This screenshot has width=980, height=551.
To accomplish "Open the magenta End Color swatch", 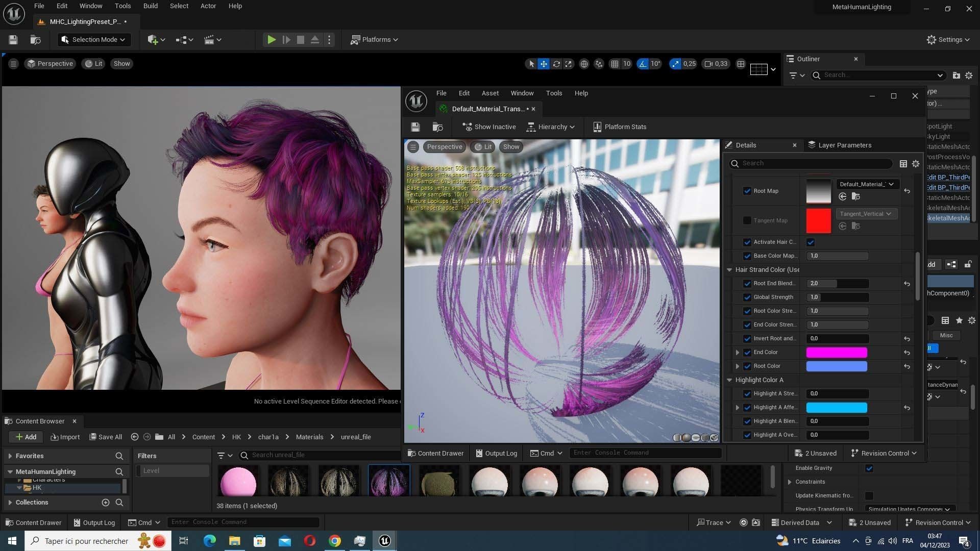I will 836,353.
